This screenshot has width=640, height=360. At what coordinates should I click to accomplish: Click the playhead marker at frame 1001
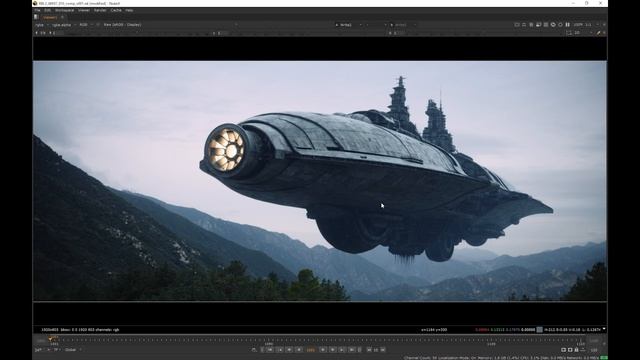click(51, 338)
